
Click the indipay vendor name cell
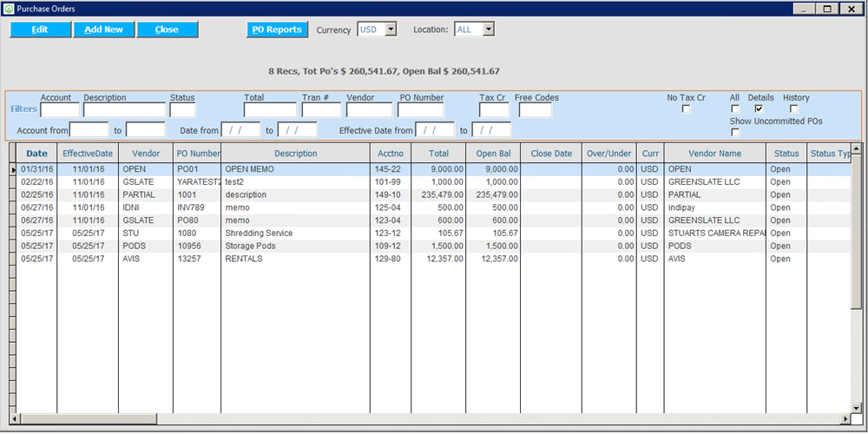(715, 207)
